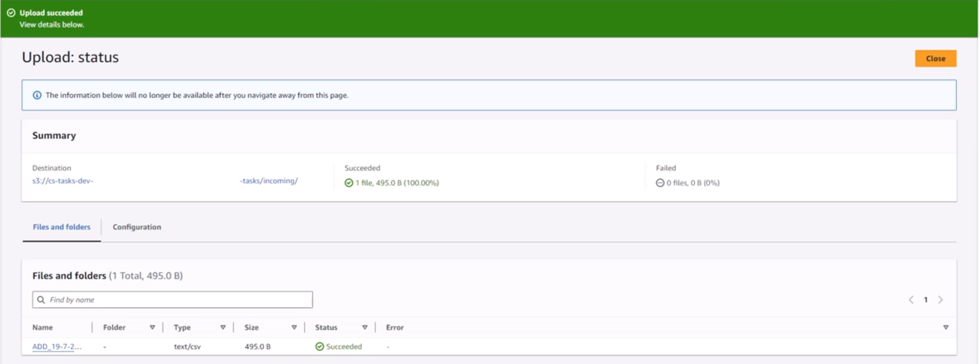Go to the next page arrow
The image size is (980, 364).
941,300
